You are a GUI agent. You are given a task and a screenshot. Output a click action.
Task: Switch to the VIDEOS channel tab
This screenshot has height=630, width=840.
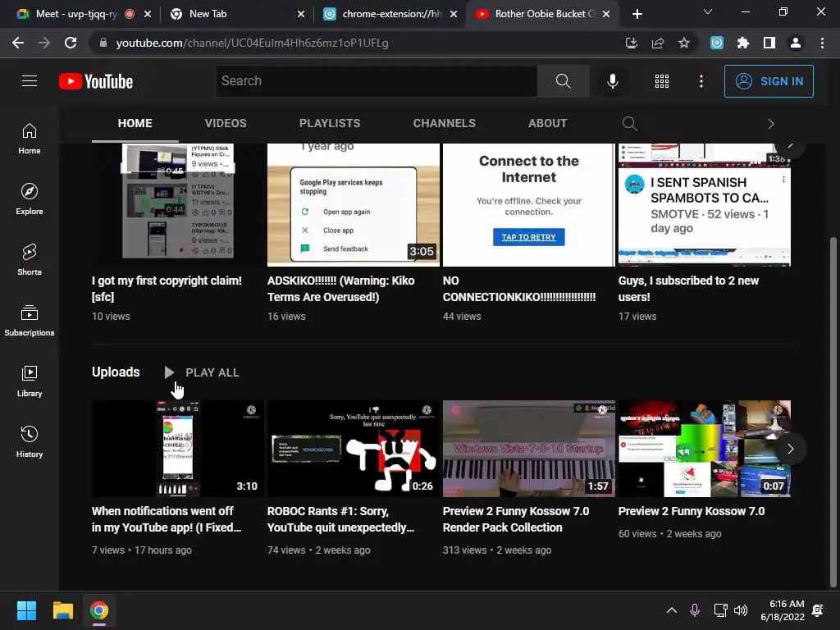(226, 123)
